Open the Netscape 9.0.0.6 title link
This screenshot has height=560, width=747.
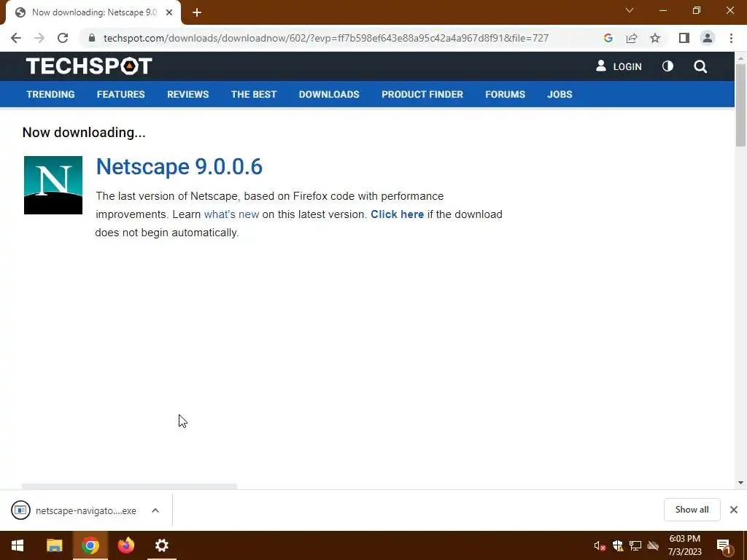click(179, 167)
